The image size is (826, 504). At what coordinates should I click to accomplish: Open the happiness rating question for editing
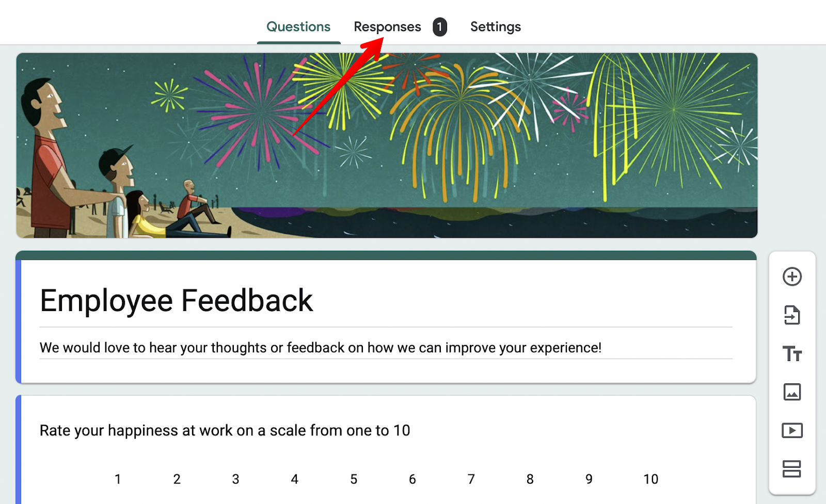point(225,430)
